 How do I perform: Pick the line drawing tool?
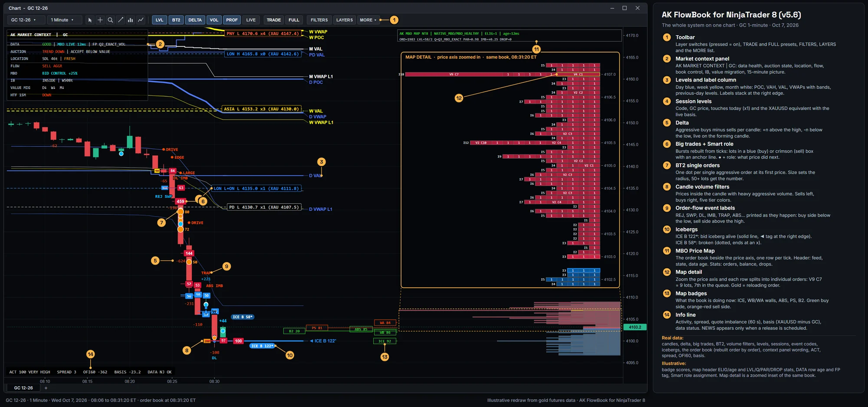point(121,20)
